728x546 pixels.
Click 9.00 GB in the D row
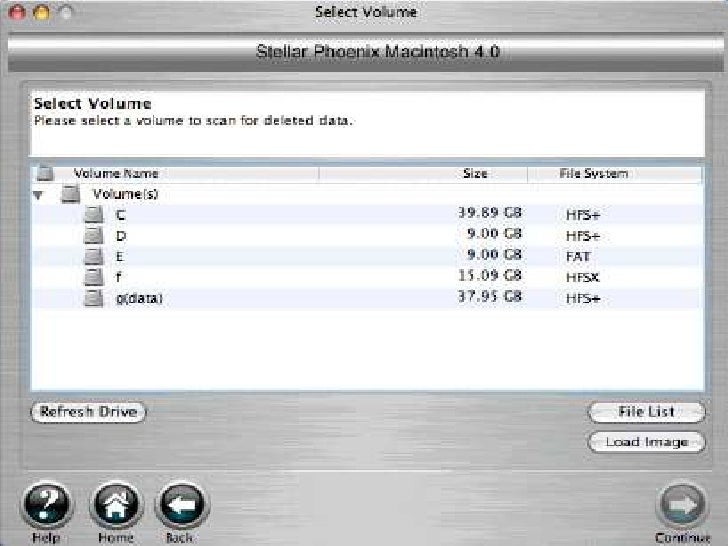click(x=494, y=234)
